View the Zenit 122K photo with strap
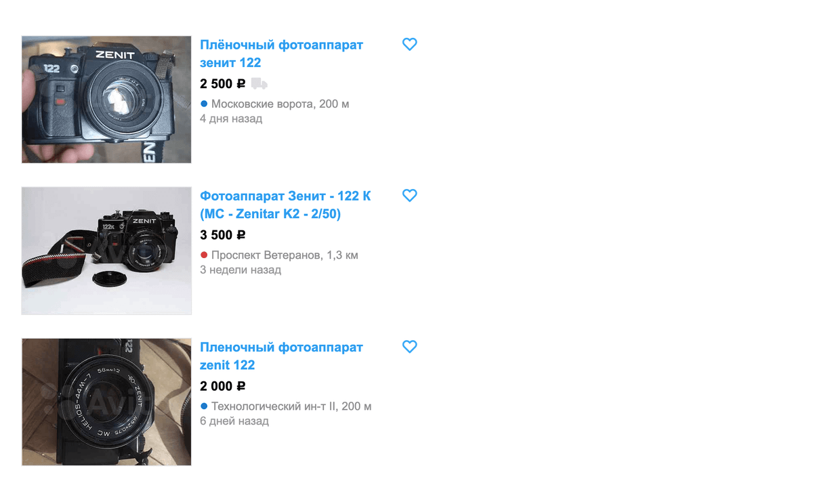Viewport: 813px width, 504px height. (106, 251)
